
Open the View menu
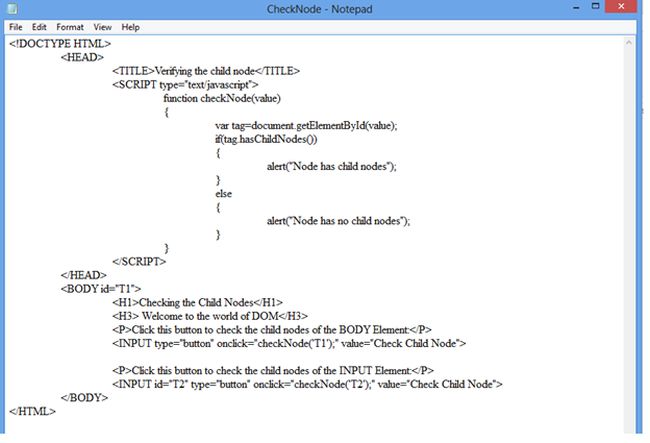click(x=102, y=27)
